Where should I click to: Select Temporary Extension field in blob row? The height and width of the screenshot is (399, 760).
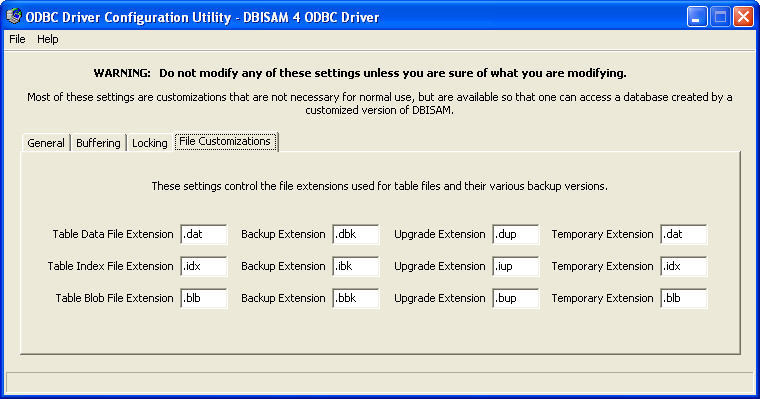click(684, 298)
